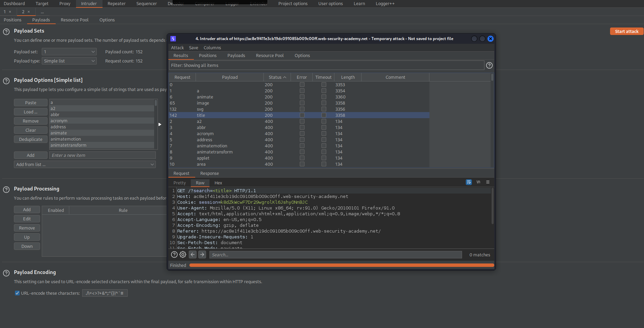The image size is (644, 328).
Task: Click the Filter: Showing all items bar
Action: click(x=326, y=66)
